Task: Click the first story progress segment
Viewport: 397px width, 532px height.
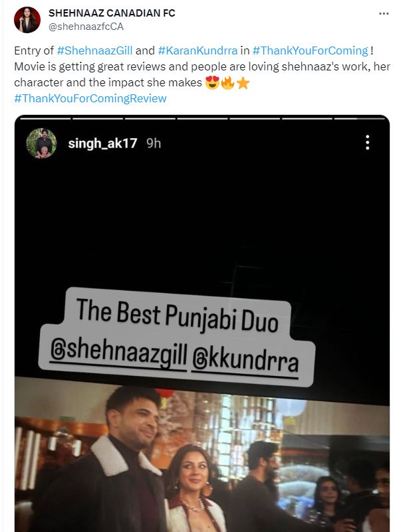Action: coord(45,119)
